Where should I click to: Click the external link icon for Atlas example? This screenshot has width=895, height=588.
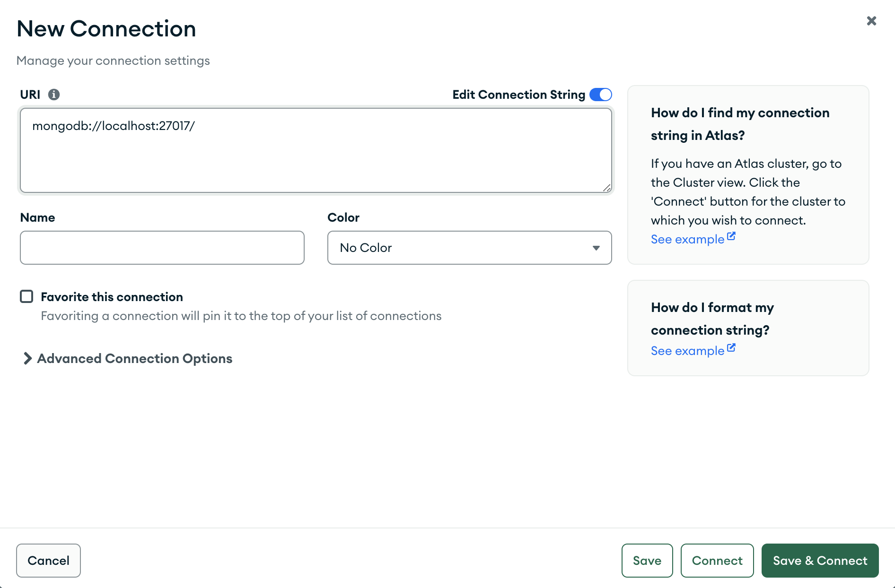(731, 236)
